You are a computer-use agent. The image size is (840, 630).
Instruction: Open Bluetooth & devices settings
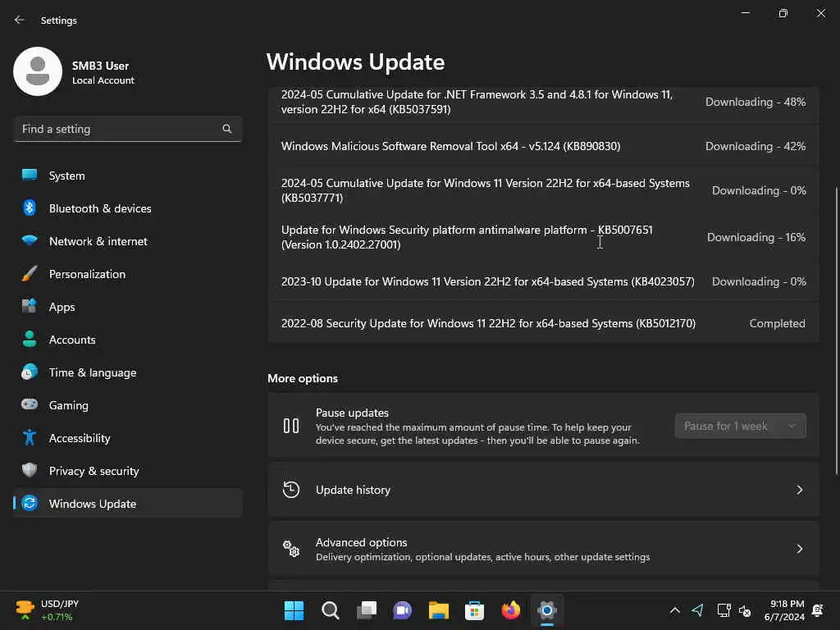click(x=127, y=208)
